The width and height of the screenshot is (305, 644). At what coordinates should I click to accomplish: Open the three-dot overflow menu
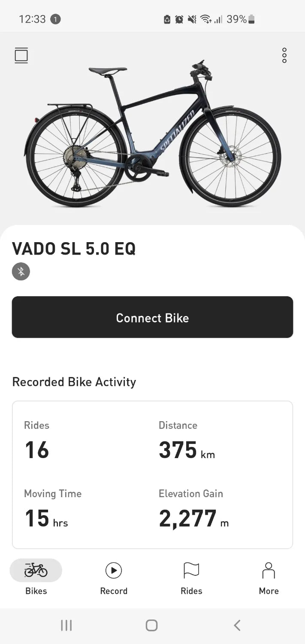point(284,55)
